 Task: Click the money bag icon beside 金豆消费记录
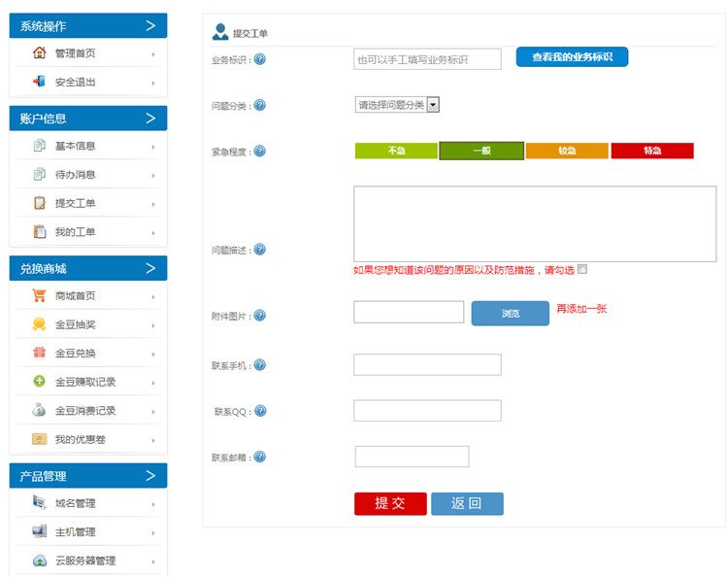[x=40, y=410]
